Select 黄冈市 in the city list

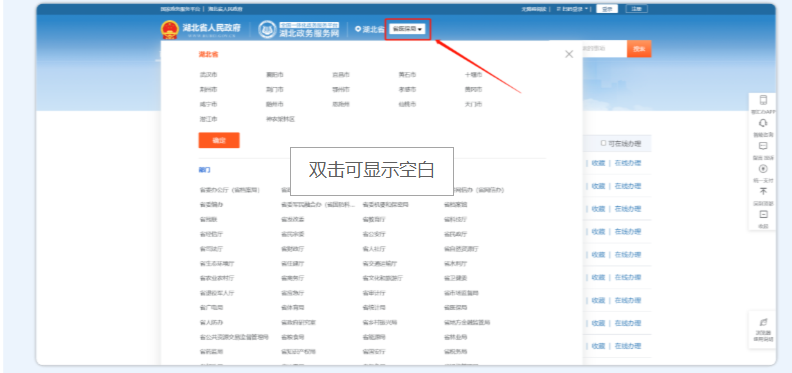(473, 89)
